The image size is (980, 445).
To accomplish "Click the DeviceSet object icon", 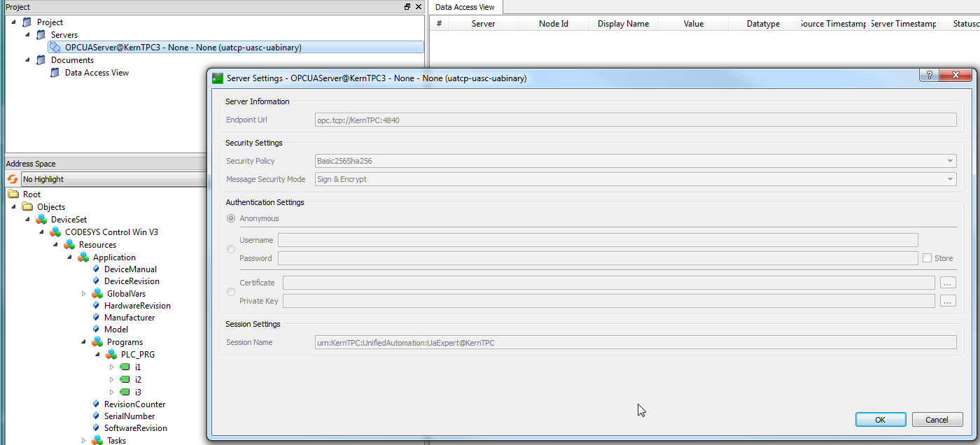I will click(x=41, y=220).
